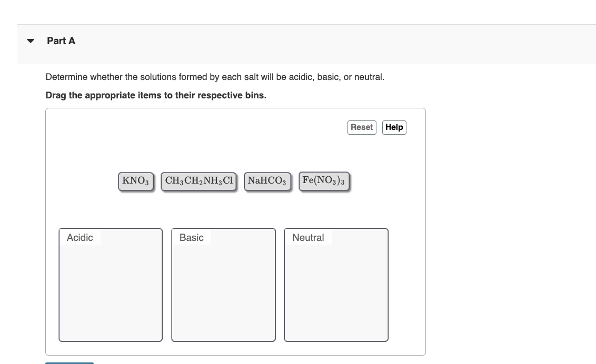Click the Acidic bin label

click(80, 237)
